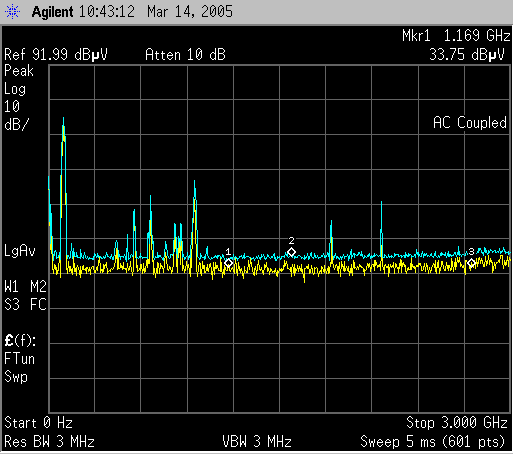Viewport: 513px width, 454px height.
Task: Click the Ref 91.99 dBµV label
Action: [x=56, y=55]
